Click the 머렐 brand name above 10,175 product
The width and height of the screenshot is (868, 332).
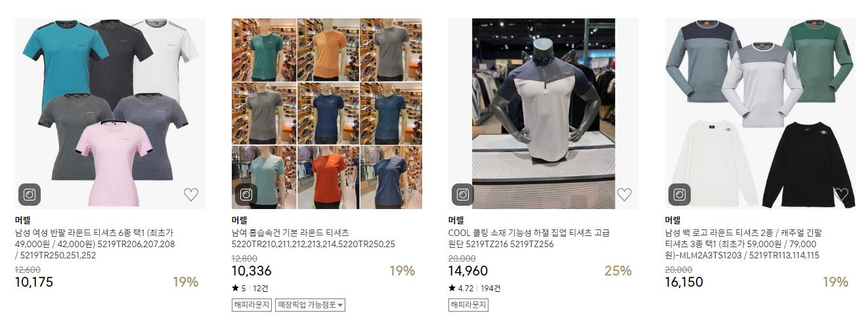[x=23, y=220]
